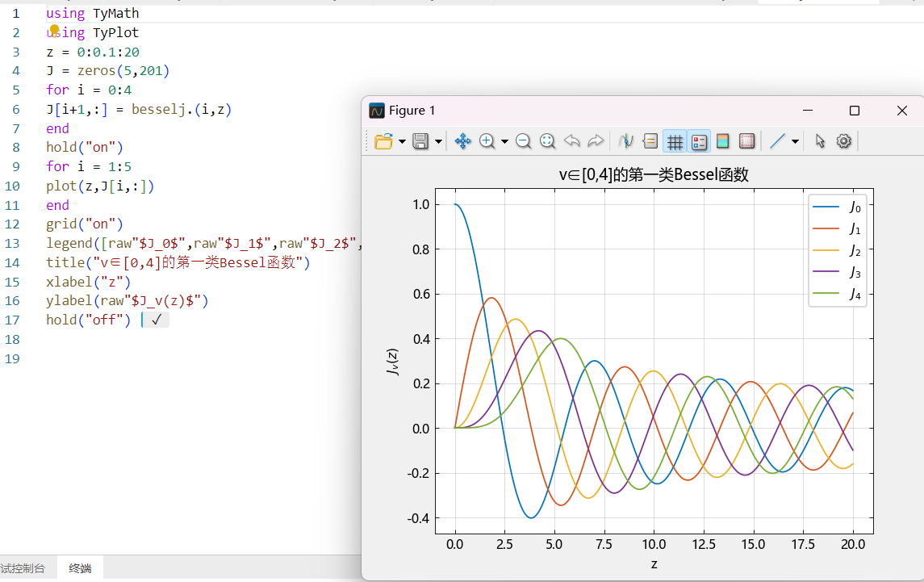
Task: Click the save figure floppy icon
Action: coord(420,141)
